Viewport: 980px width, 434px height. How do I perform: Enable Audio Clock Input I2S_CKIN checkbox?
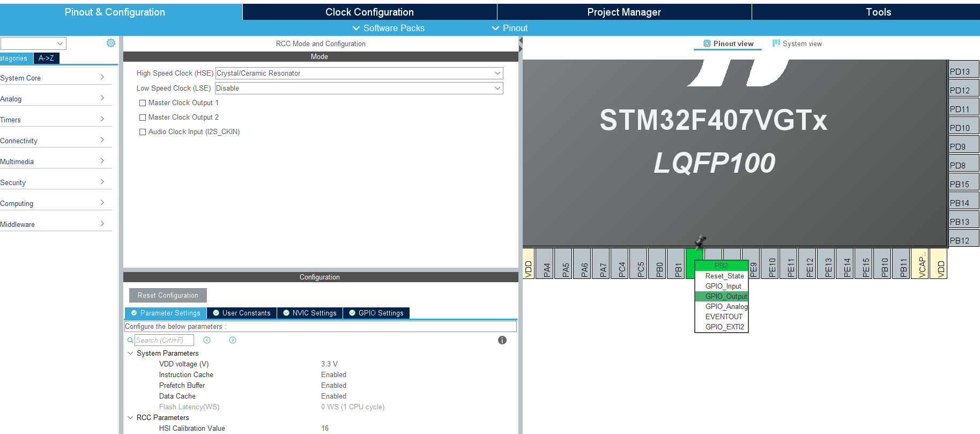143,132
